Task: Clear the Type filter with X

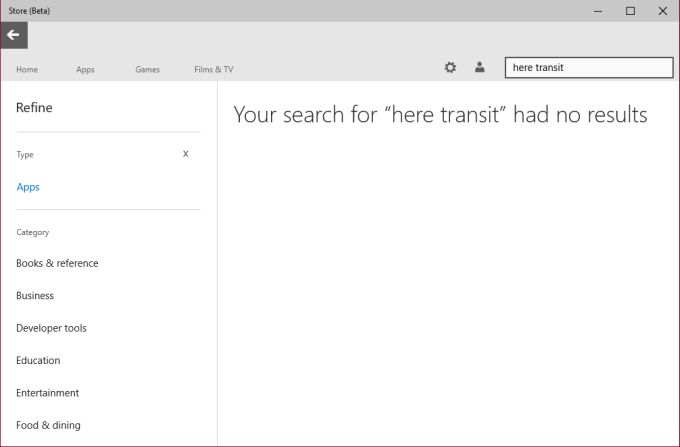Action: pyautogui.click(x=185, y=154)
